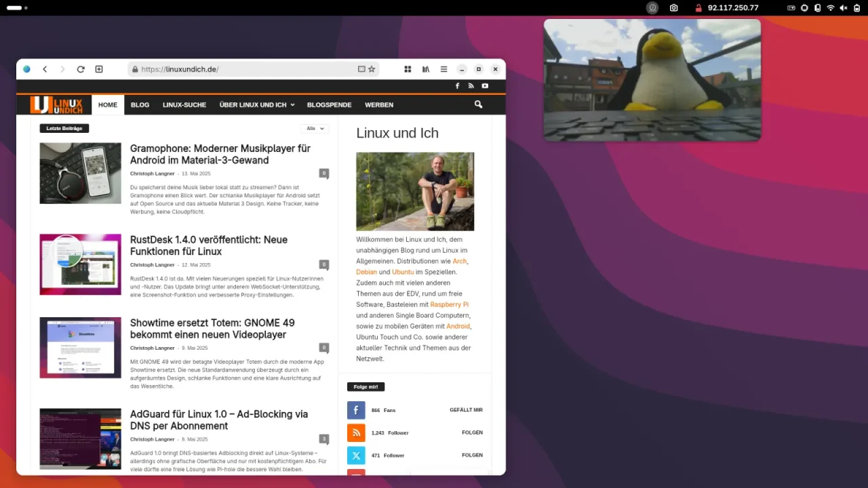Open a new tab with plus icon
Screen dimensions: 868x488
pos(99,69)
